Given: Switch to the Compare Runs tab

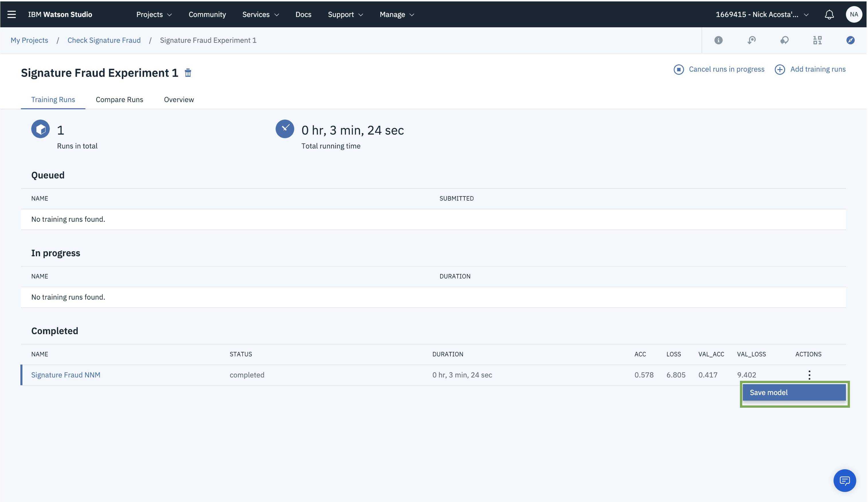Looking at the screenshot, I should coord(119,100).
